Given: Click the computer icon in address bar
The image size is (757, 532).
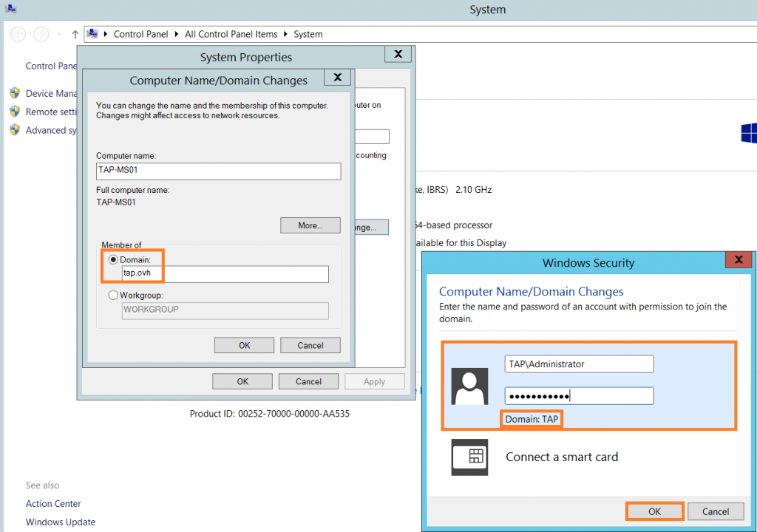Looking at the screenshot, I should [92, 34].
